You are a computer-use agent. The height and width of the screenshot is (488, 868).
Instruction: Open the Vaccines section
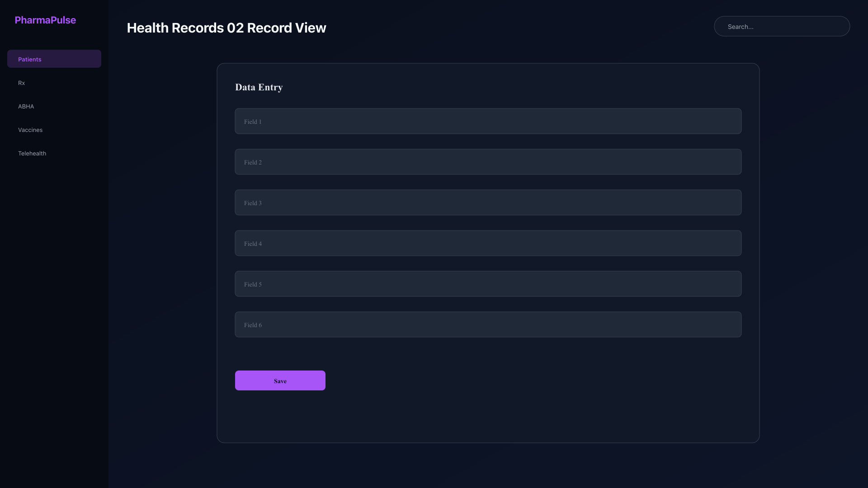pyautogui.click(x=54, y=130)
